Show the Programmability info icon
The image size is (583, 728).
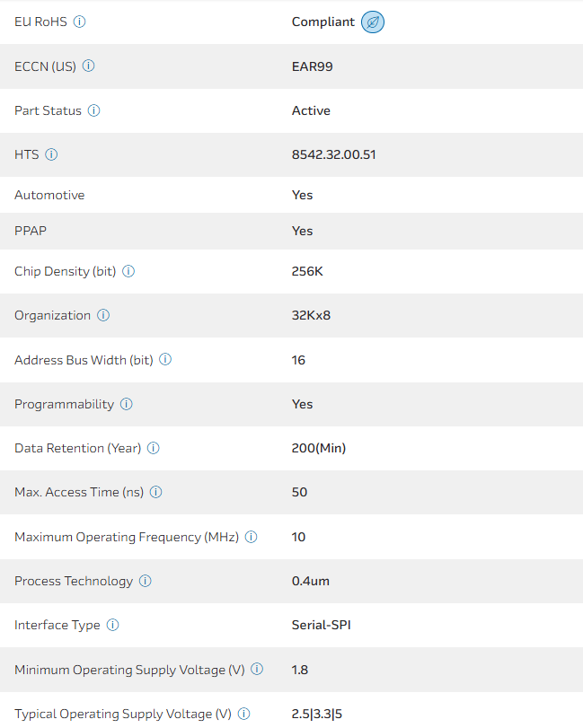(127, 404)
